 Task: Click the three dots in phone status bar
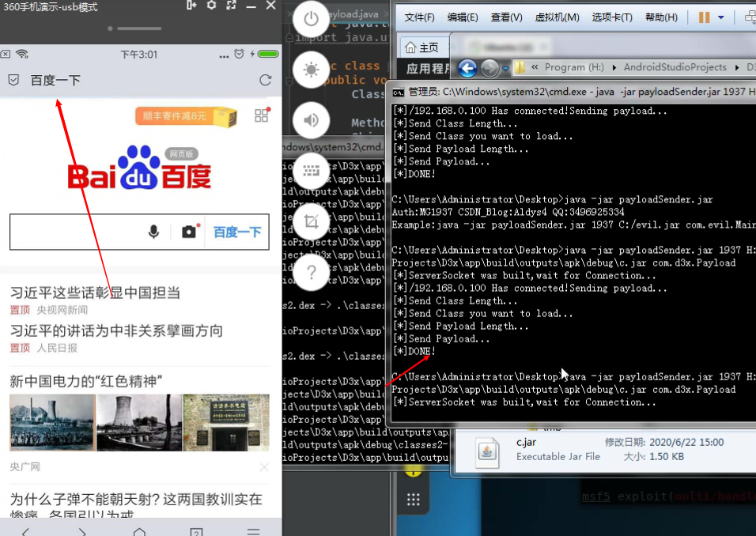tap(224, 56)
